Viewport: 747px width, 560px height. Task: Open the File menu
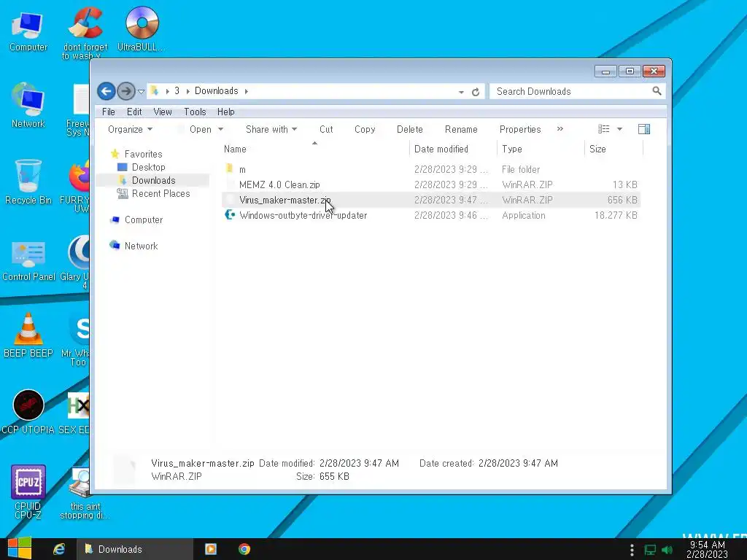[x=109, y=112]
